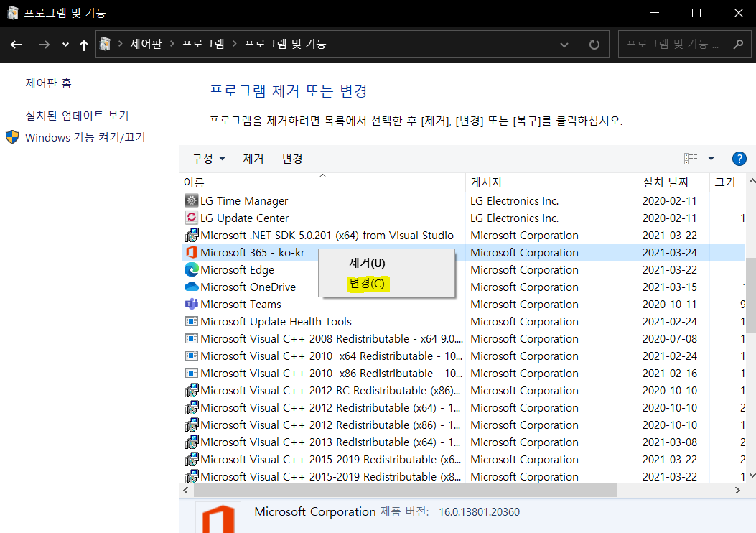756x533 pixels.
Task: Click the Visual C++ 2008 x64 icon
Action: [x=192, y=338]
